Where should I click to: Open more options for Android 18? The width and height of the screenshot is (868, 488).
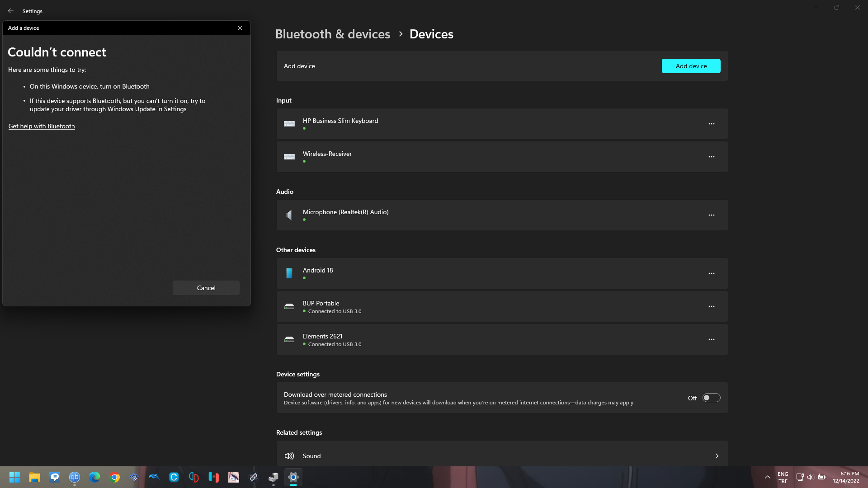pyautogui.click(x=711, y=273)
